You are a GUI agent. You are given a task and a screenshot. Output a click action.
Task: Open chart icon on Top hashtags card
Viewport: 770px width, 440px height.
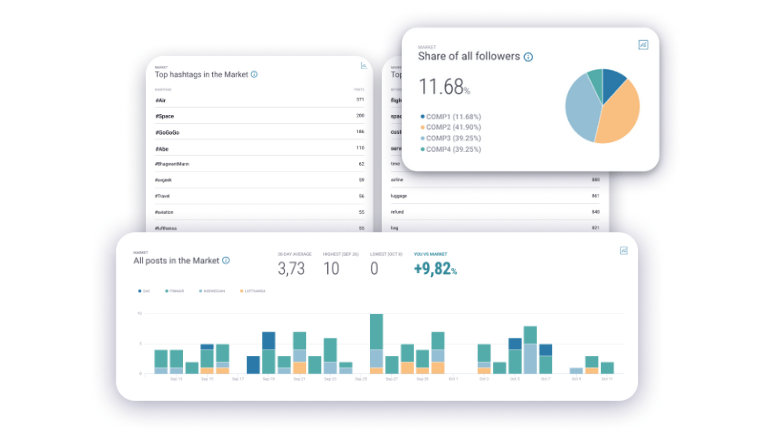pos(364,66)
